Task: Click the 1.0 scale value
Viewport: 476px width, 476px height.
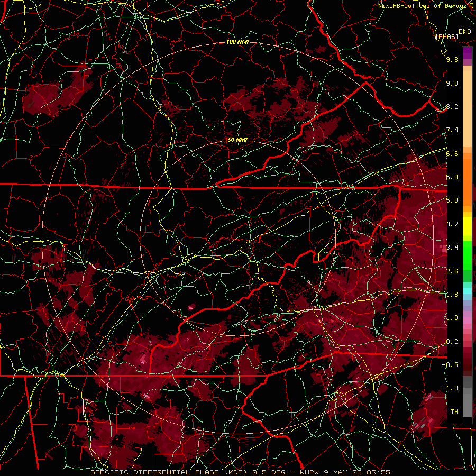Action: (452, 318)
